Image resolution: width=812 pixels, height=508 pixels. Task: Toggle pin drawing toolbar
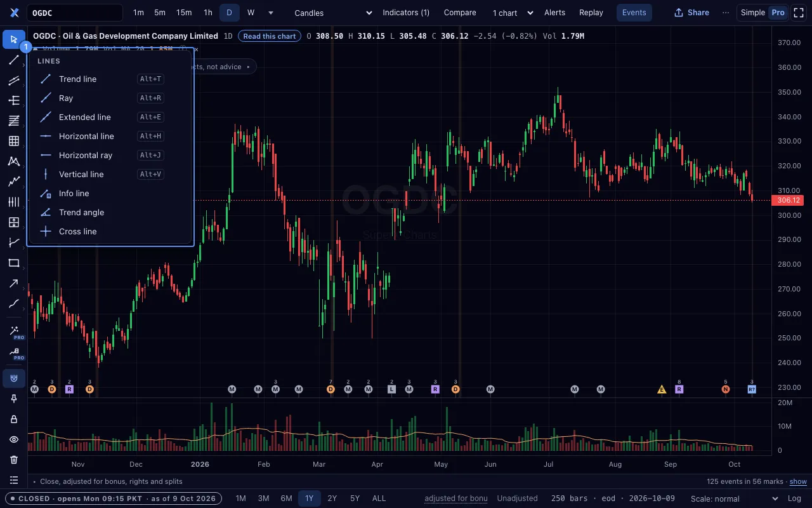tap(14, 399)
